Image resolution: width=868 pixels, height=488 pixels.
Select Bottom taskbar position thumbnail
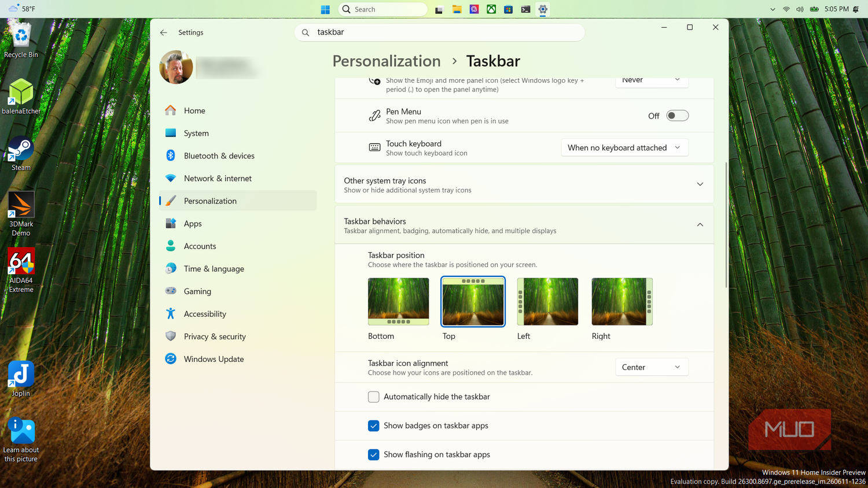click(398, 301)
